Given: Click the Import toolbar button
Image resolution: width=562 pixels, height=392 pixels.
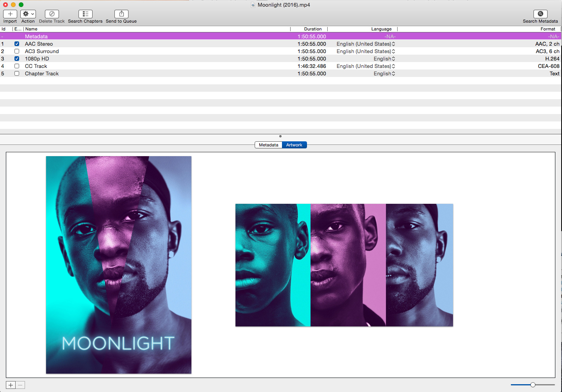Looking at the screenshot, I should (10, 14).
